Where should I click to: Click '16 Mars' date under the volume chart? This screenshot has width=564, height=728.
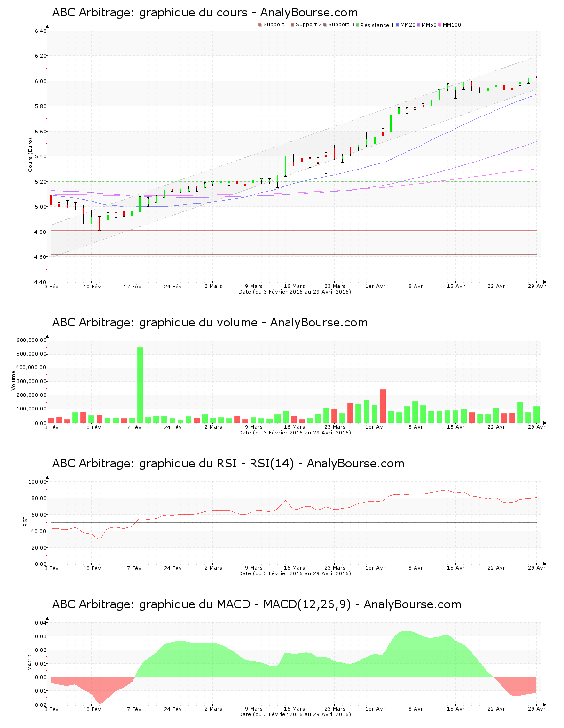click(x=294, y=427)
